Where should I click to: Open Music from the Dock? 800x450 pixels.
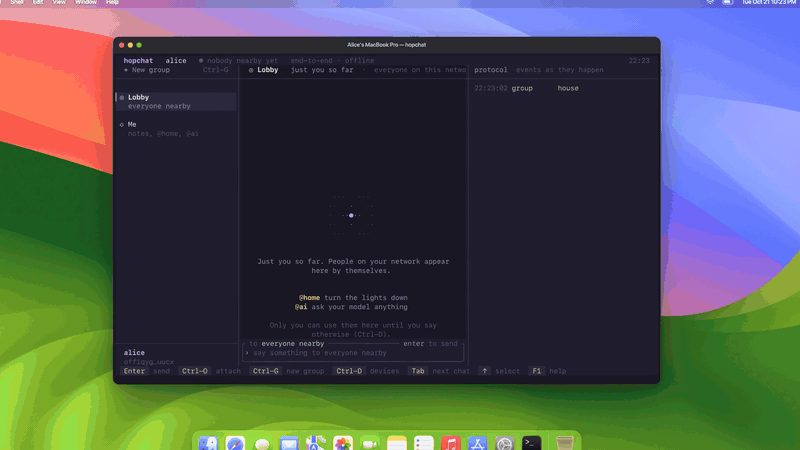point(451,443)
